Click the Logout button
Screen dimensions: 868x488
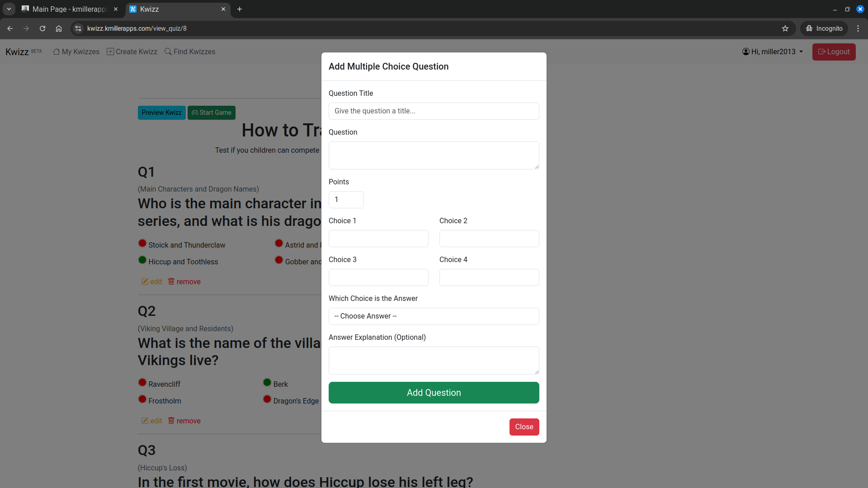click(834, 52)
